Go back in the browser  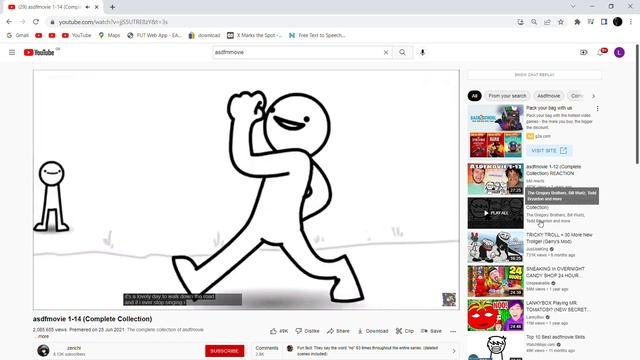pyautogui.click(x=9, y=22)
